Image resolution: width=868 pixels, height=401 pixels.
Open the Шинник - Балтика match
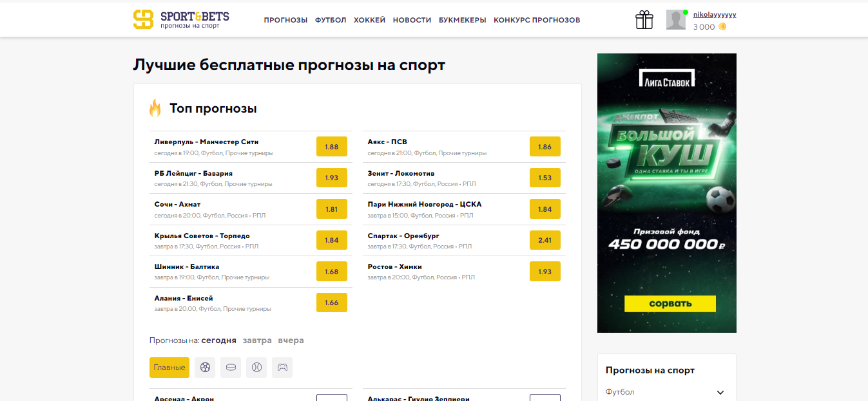coord(187,266)
